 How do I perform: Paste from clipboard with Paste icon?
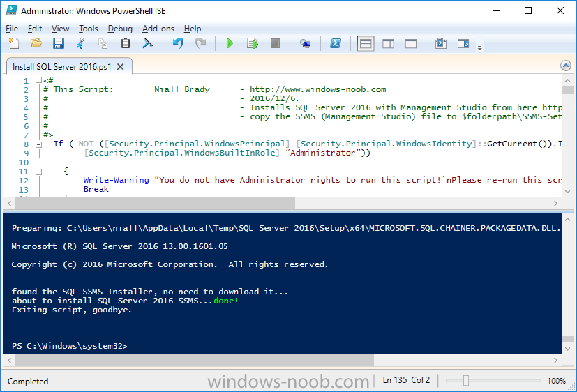tap(126, 43)
